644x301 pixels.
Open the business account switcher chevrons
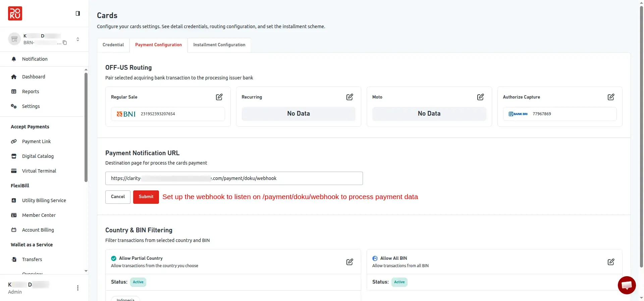tap(78, 39)
